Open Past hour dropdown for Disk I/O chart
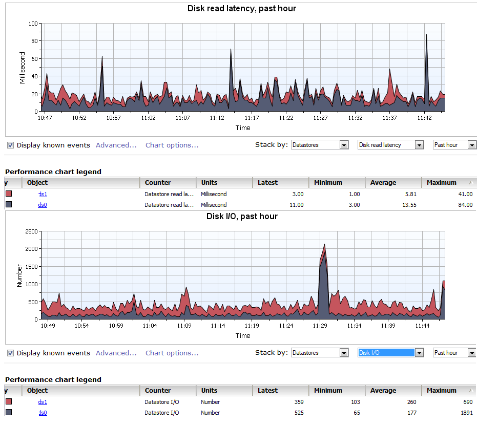This screenshot has width=477, height=448. click(x=471, y=353)
